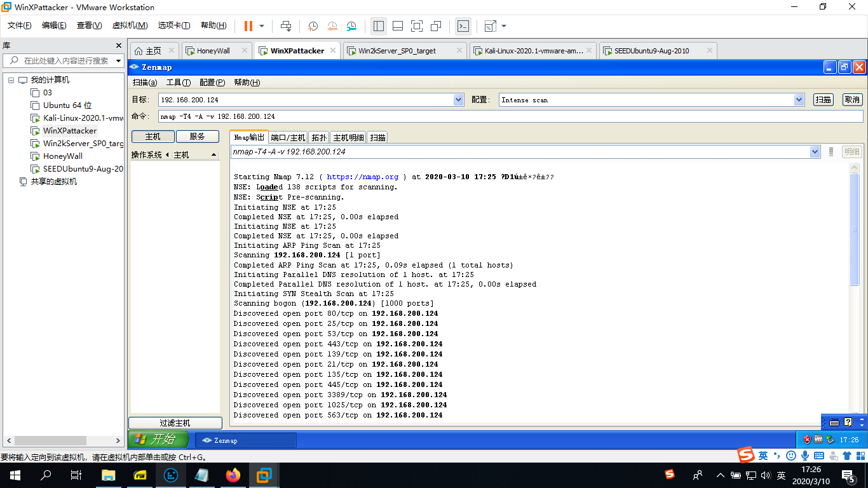
Task: Open the Firefox icon on Windows taskbar
Action: (233, 475)
